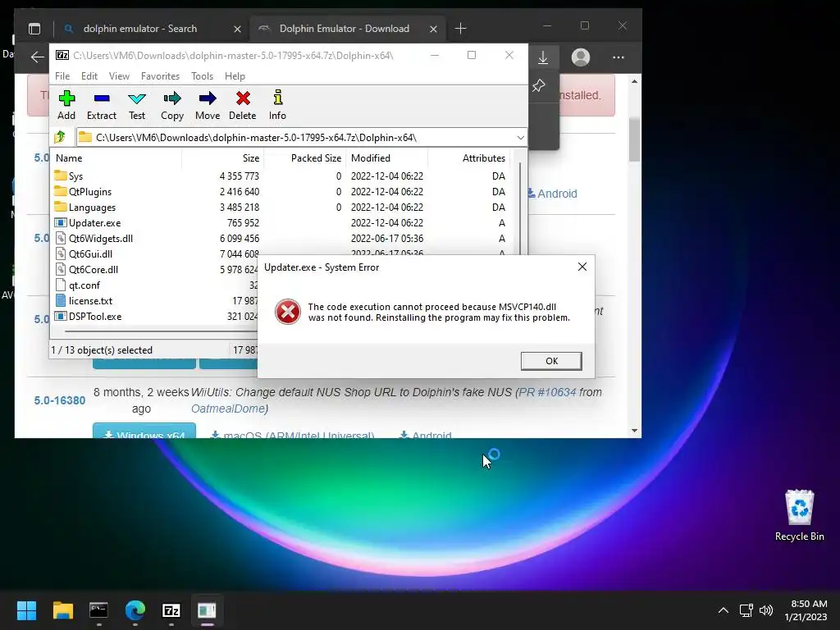Expand the 7-Zip address path dropdown
The height and width of the screenshot is (630, 840).
pyautogui.click(x=520, y=138)
